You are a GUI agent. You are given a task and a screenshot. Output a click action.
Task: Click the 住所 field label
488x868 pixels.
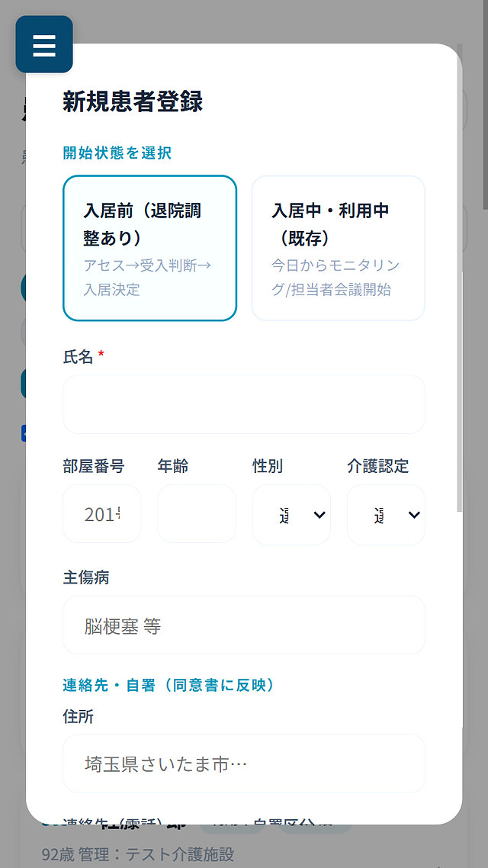[x=78, y=717]
